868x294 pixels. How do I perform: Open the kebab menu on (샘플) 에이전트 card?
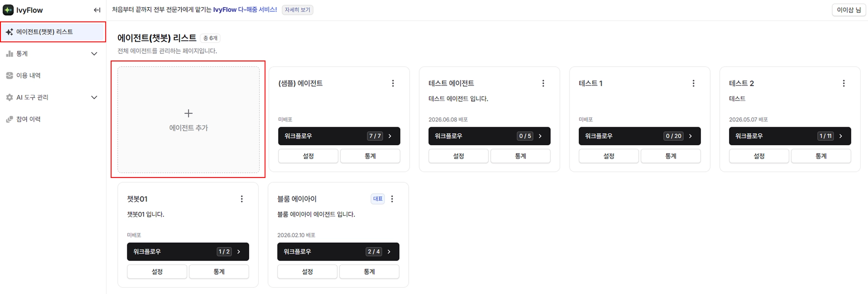click(x=393, y=83)
